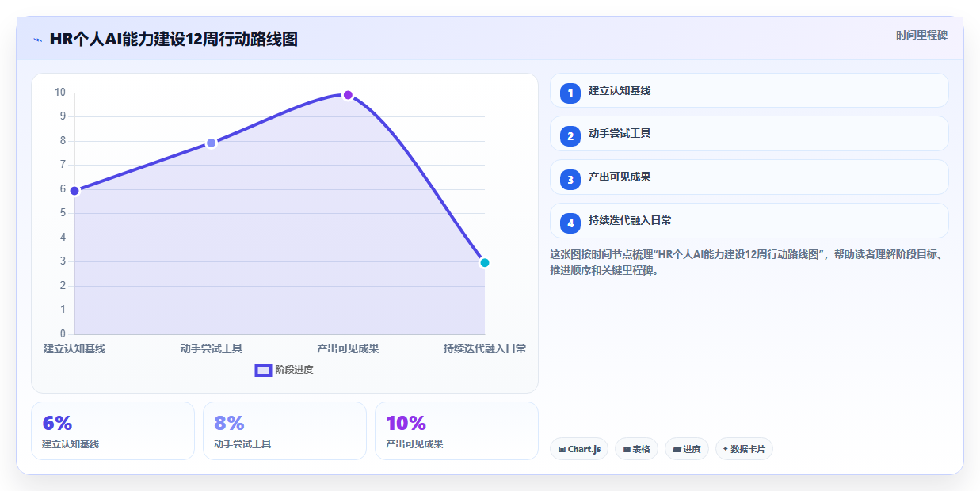The image size is (980, 491).
Task: Click the number 4 badge for 持续迭代融入日常
Action: point(570,223)
